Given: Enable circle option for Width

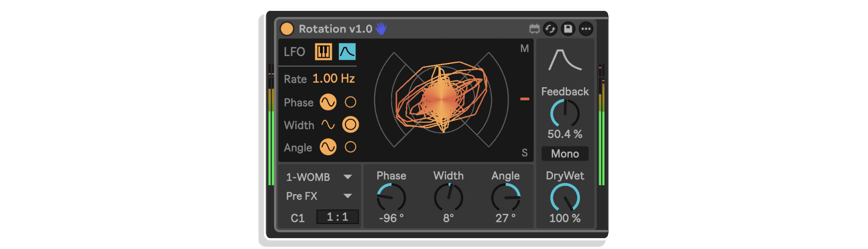Looking at the screenshot, I should [x=350, y=124].
